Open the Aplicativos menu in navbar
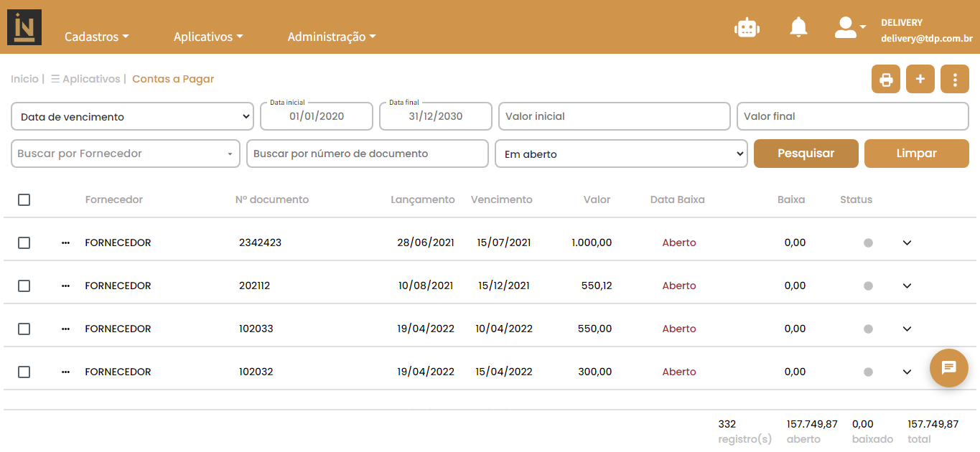This screenshot has width=980, height=452. click(208, 37)
